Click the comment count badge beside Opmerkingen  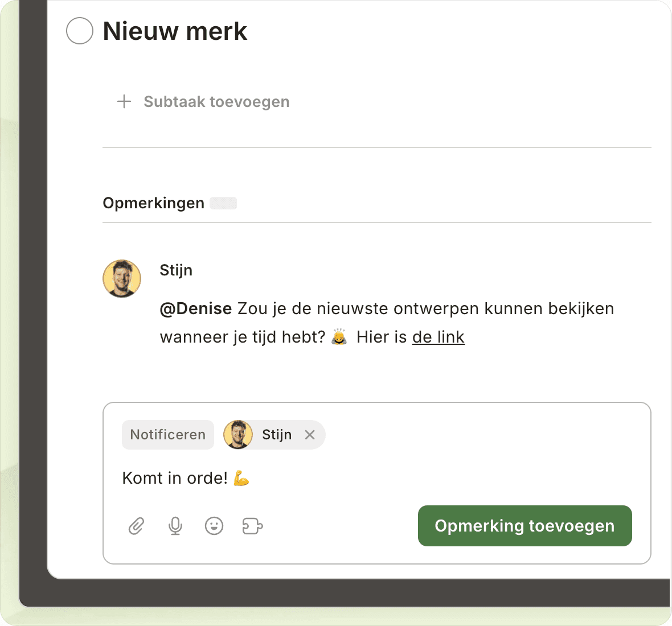click(x=223, y=203)
